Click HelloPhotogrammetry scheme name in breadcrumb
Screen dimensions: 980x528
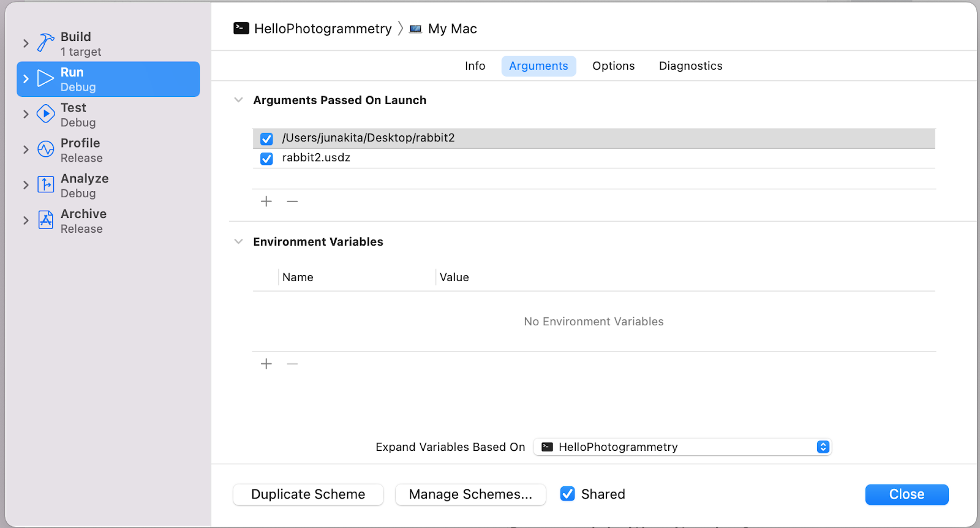pos(323,29)
